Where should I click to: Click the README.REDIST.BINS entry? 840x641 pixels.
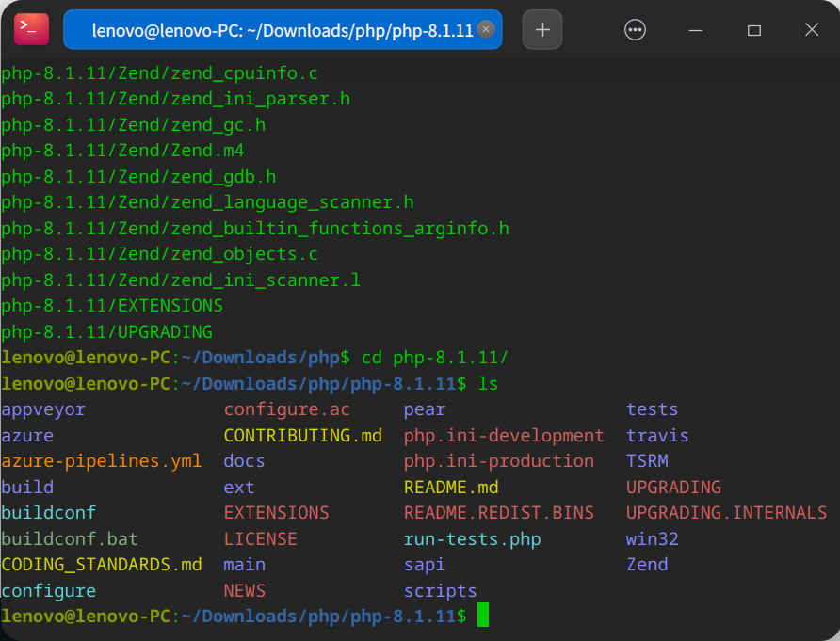tap(499, 513)
